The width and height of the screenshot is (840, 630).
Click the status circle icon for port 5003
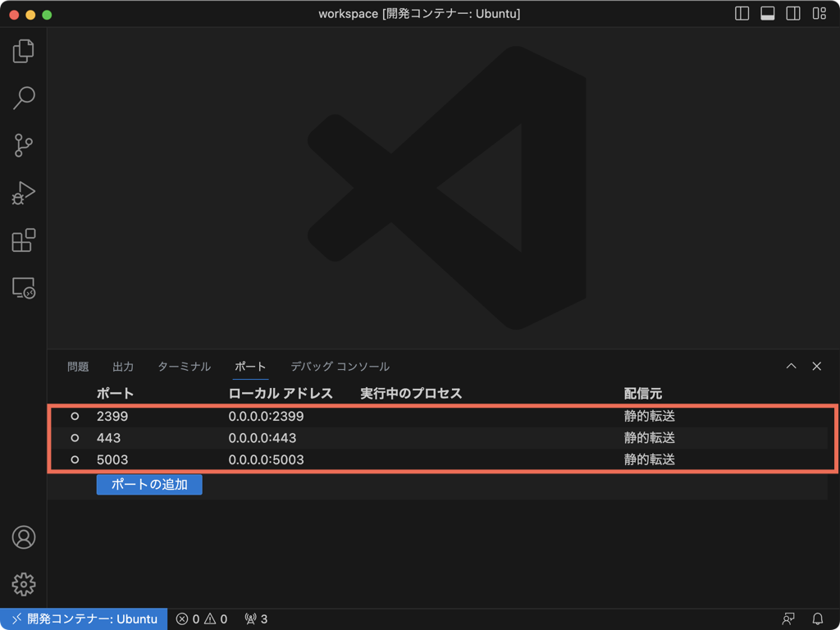(x=75, y=459)
